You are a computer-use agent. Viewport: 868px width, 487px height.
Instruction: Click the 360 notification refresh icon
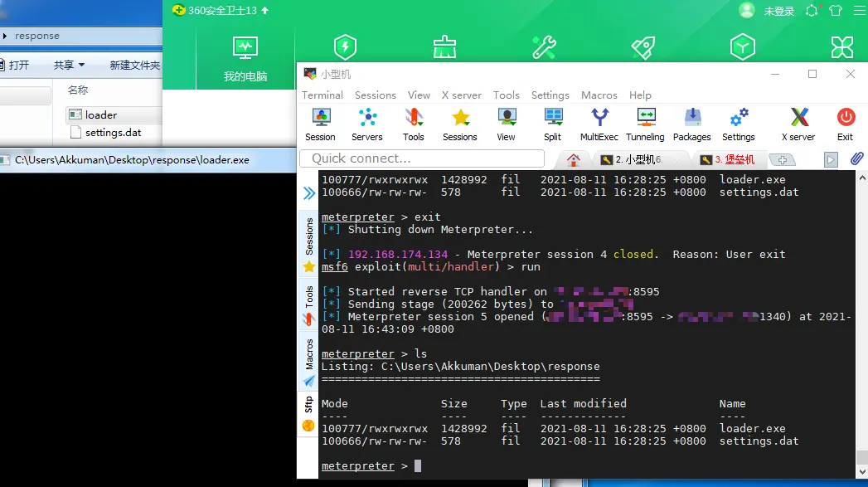(812, 11)
